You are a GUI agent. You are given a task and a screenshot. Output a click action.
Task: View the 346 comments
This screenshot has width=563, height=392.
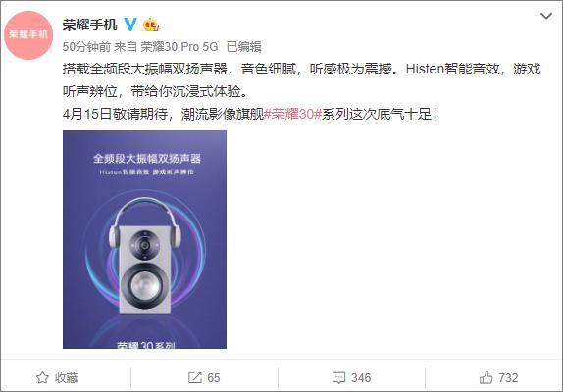coord(361,377)
